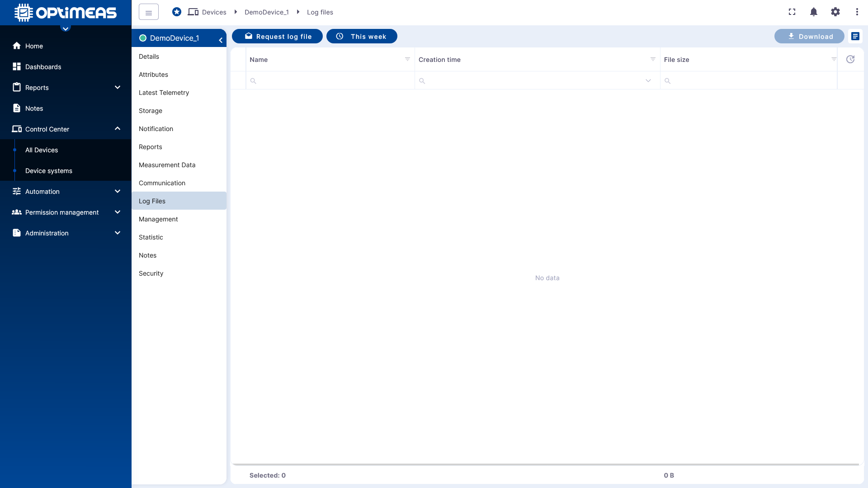
Task: Open the This week time range selector
Action: tap(362, 36)
